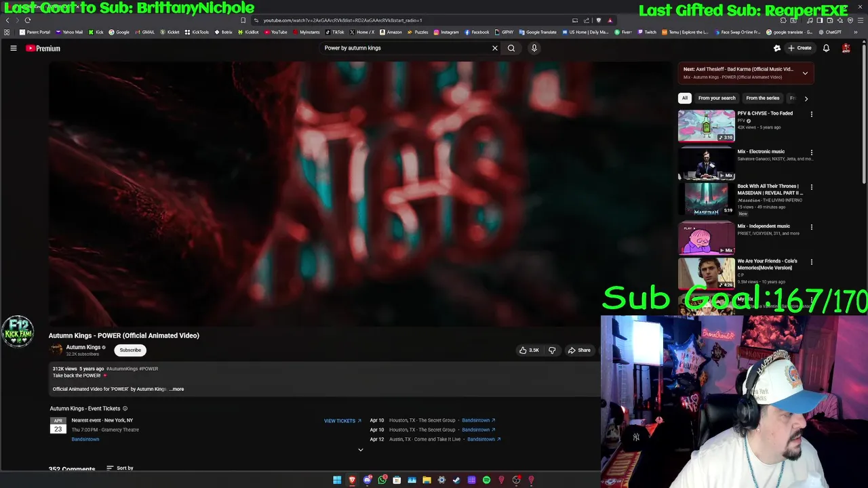Open options for Too Faded video
The height and width of the screenshot is (488, 868).
811,114
